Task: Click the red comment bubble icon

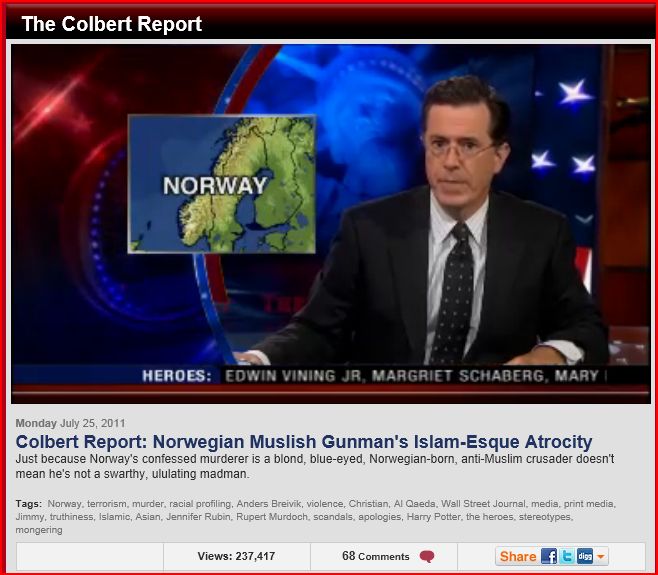Action: [x=427, y=557]
